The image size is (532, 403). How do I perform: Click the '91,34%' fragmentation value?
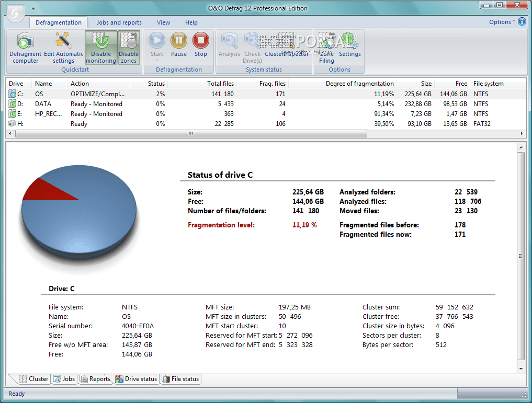pyautogui.click(x=384, y=113)
